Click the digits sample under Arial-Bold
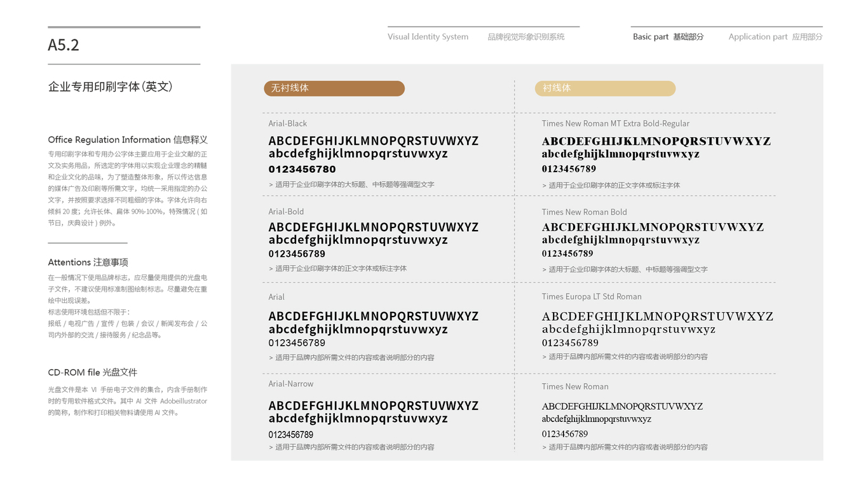Viewport: 868px width, 488px height. 297,254
